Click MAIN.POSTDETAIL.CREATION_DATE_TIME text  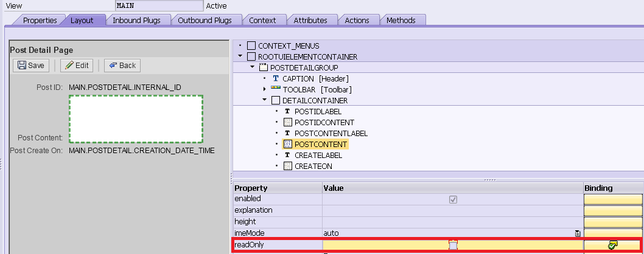[x=142, y=151]
